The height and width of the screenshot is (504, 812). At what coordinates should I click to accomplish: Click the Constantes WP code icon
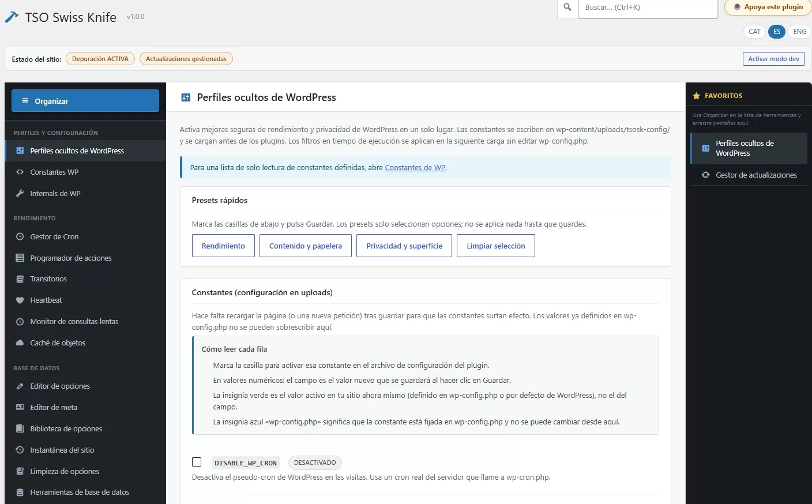[x=20, y=172]
